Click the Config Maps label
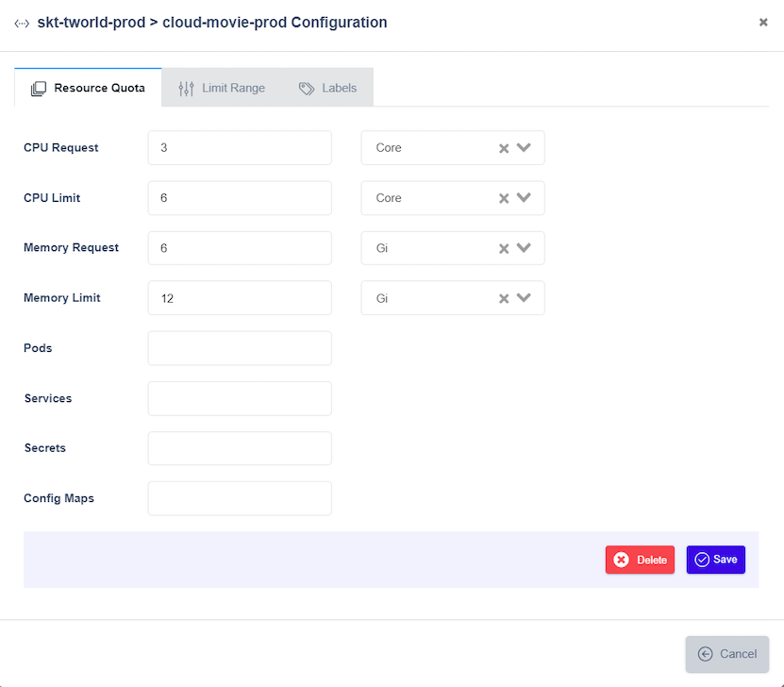Image resolution: width=784 pixels, height=687 pixels. pyautogui.click(x=59, y=498)
